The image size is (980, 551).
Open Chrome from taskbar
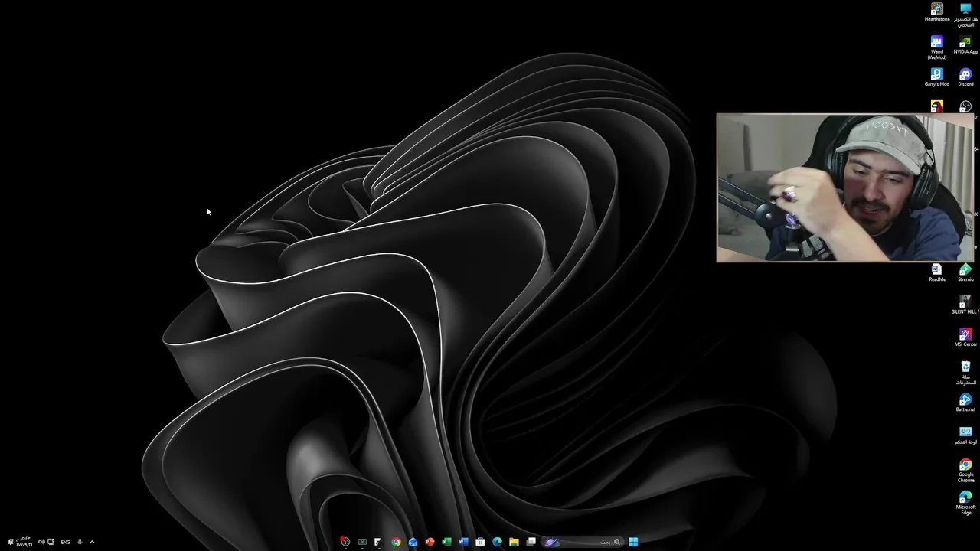[396, 542]
